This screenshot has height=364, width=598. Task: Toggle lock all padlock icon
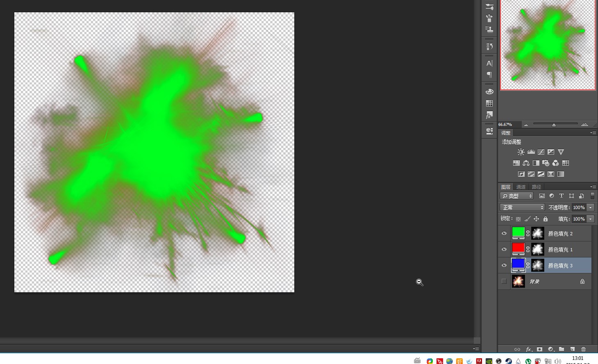546,219
